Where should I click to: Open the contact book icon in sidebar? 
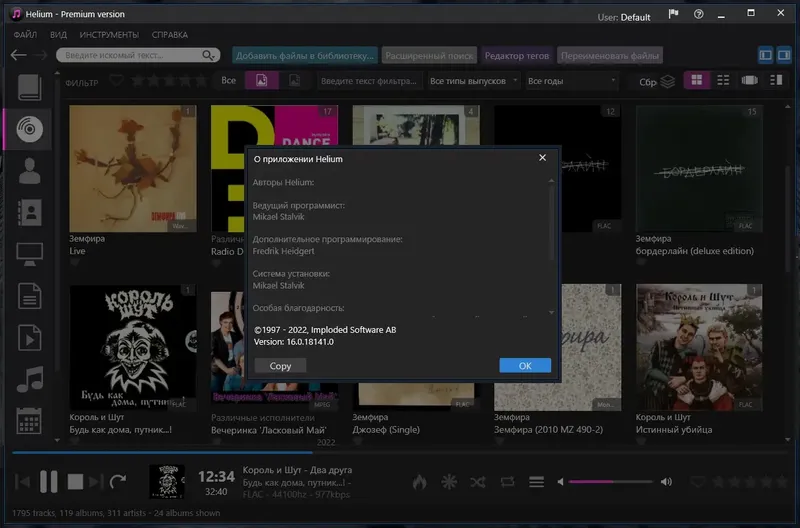pos(29,213)
